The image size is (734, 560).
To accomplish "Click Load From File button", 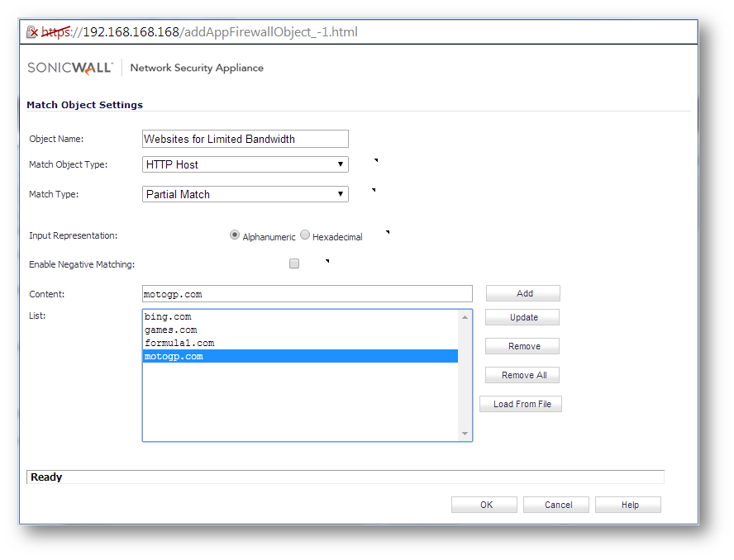I will click(521, 404).
